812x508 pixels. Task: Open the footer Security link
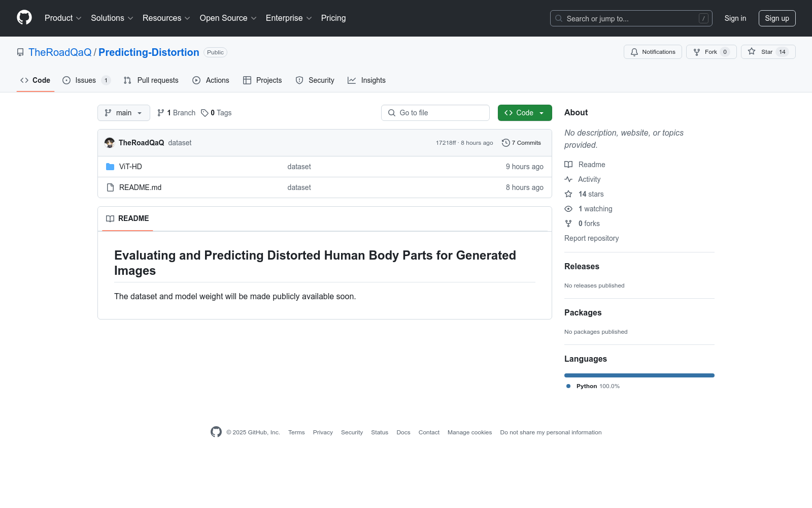coord(352,432)
